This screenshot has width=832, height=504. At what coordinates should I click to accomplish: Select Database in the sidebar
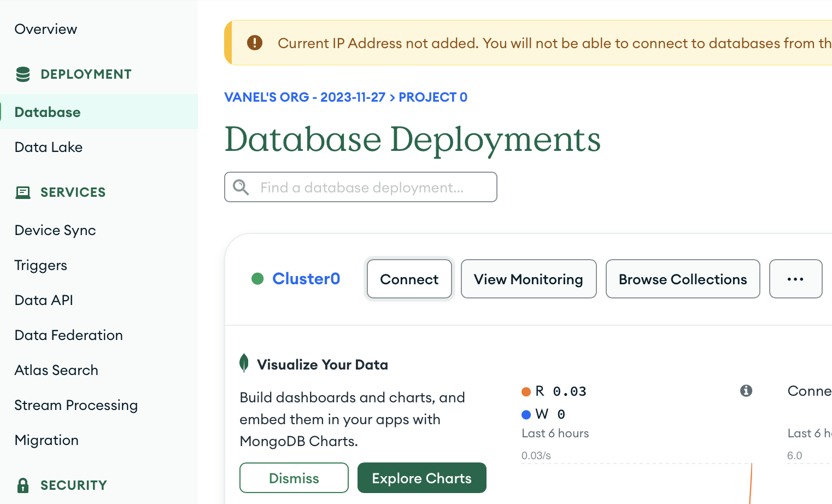click(99, 112)
